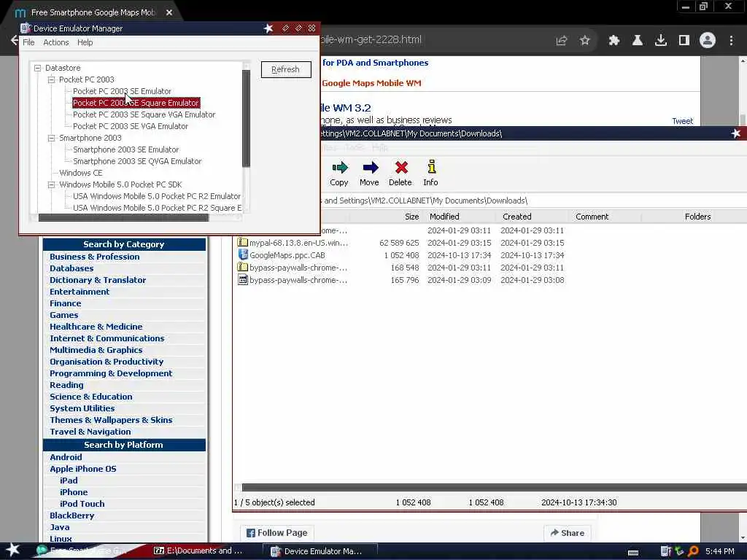The image size is (747, 560).
Task: Click the Tweet link
Action: pyautogui.click(x=682, y=121)
